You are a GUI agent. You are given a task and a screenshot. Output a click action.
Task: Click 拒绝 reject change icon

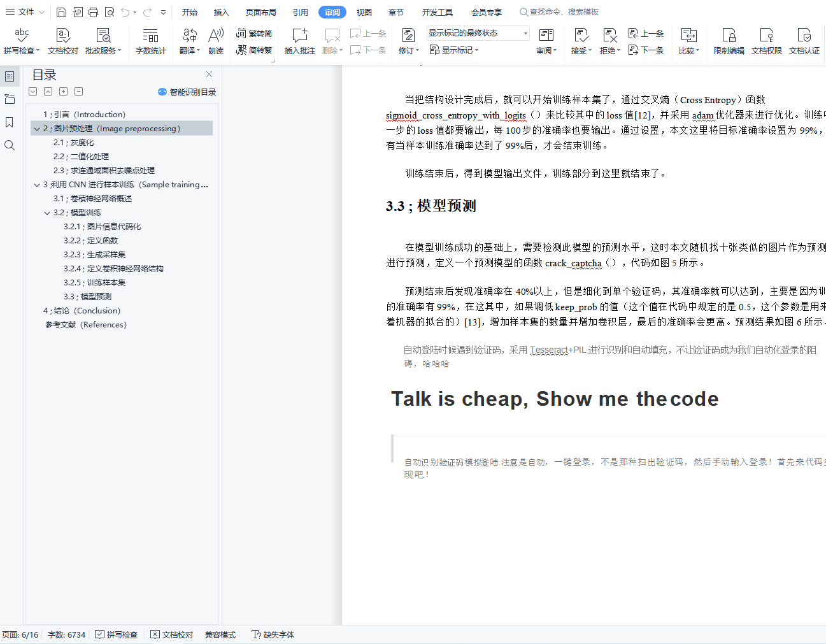pyautogui.click(x=609, y=35)
